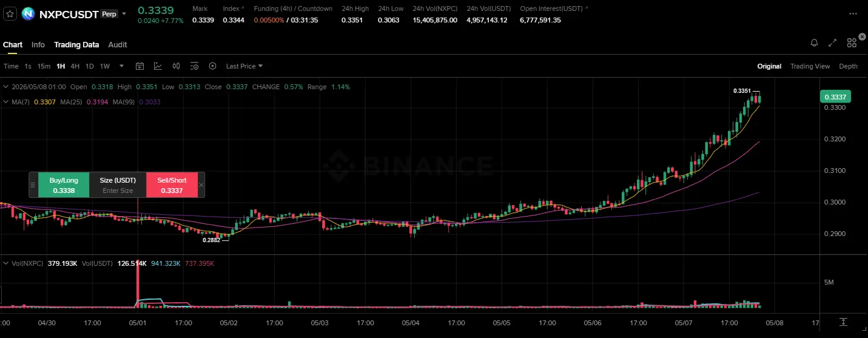
Task: Switch to the Depth chart
Action: point(849,66)
